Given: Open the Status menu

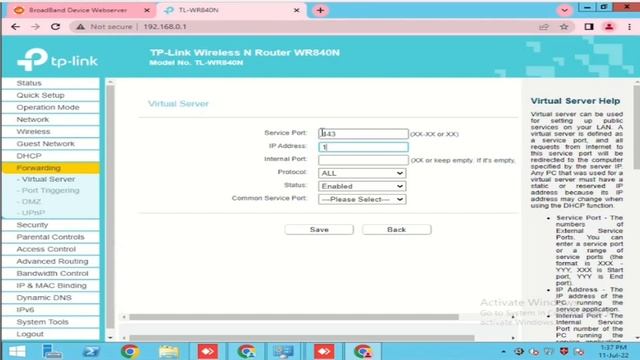Looking at the screenshot, I should pyautogui.click(x=51, y=83).
